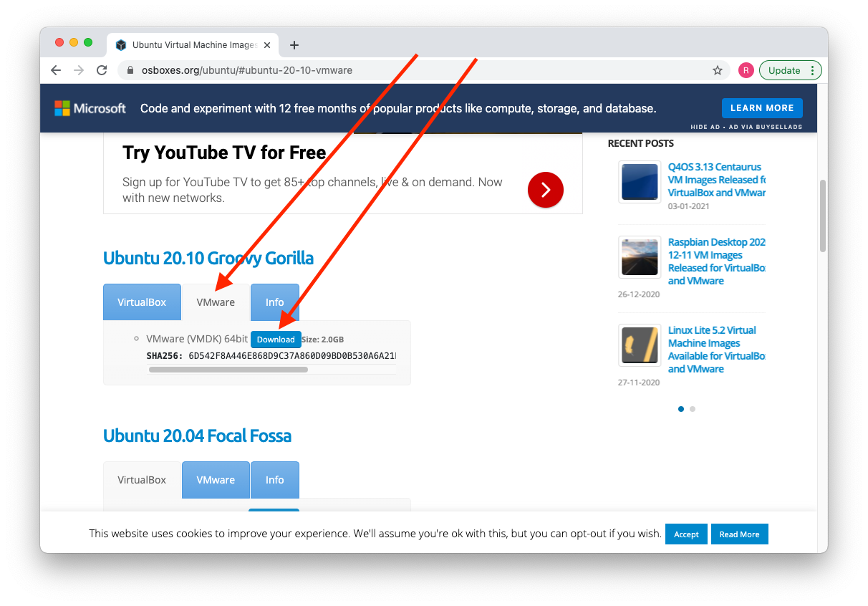
Task: Open Chrome Update menu button
Action: click(790, 70)
